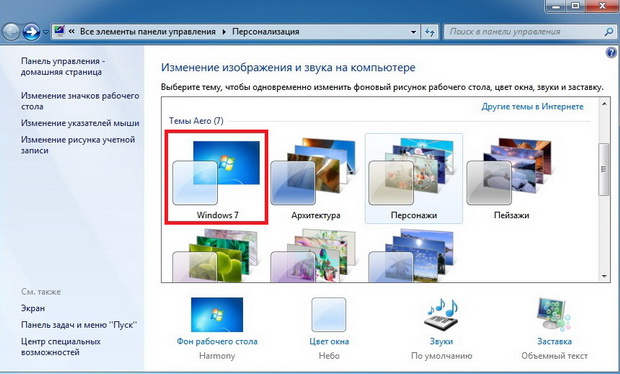Screen dimensions: 620x374
Task: Select the Архитектура theme
Action: (315, 178)
